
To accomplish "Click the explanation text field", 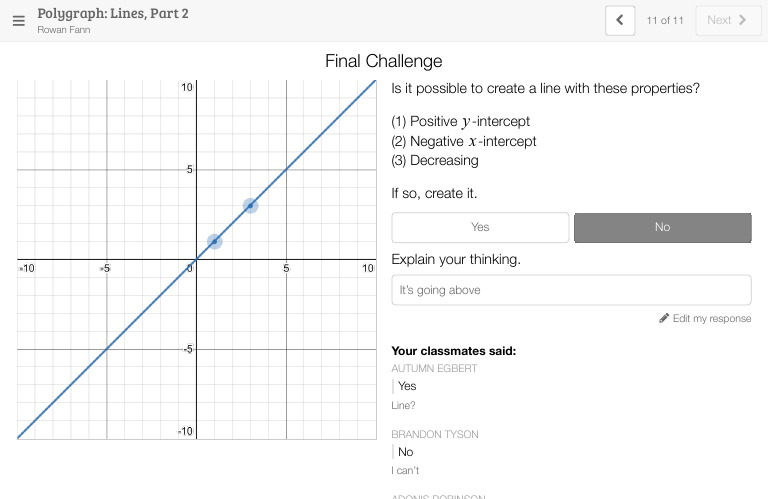I will [x=571, y=290].
